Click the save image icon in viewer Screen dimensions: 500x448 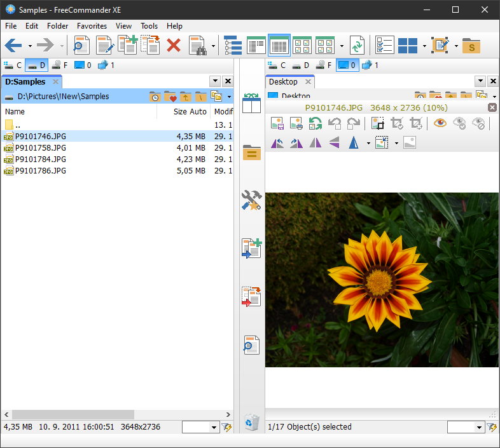[x=277, y=124]
